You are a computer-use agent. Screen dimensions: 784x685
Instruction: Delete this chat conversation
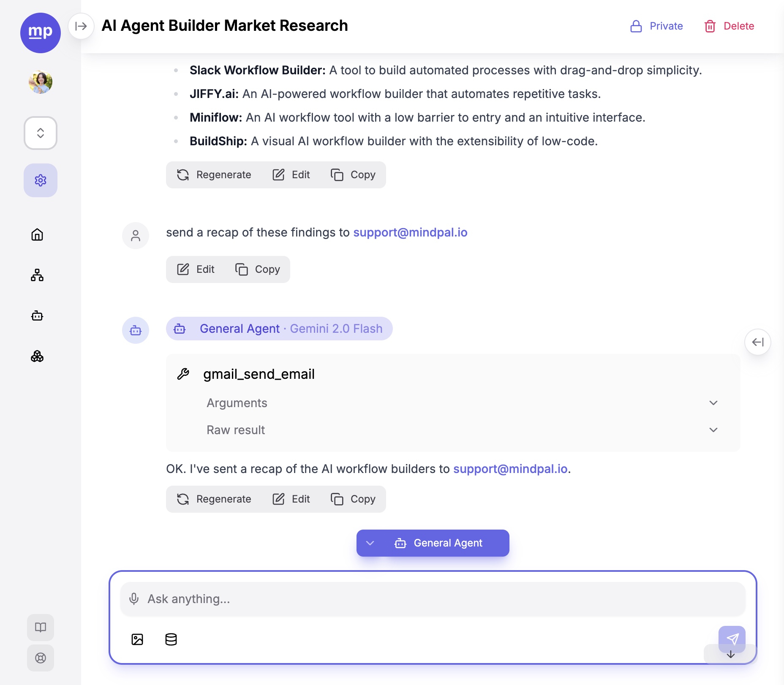[729, 26]
